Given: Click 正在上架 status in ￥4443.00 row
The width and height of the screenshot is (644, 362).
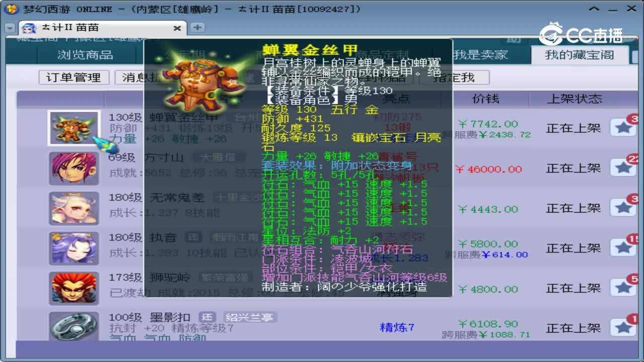Looking at the screenshot, I should tap(574, 208).
